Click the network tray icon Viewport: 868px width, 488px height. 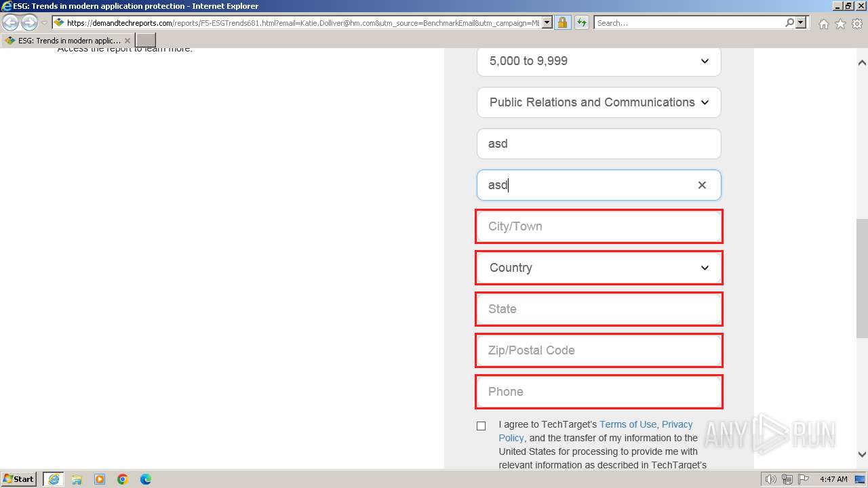pyautogui.click(x=787, y=479)
